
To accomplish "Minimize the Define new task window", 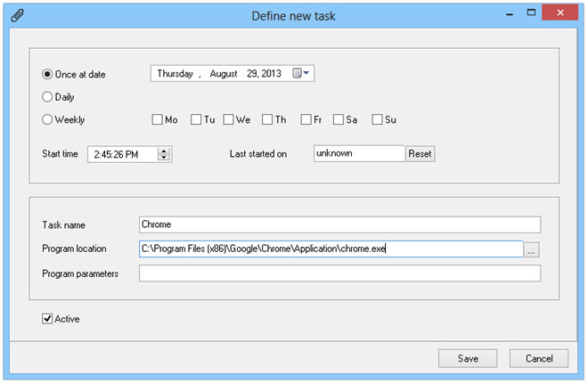I will point(510,13).
